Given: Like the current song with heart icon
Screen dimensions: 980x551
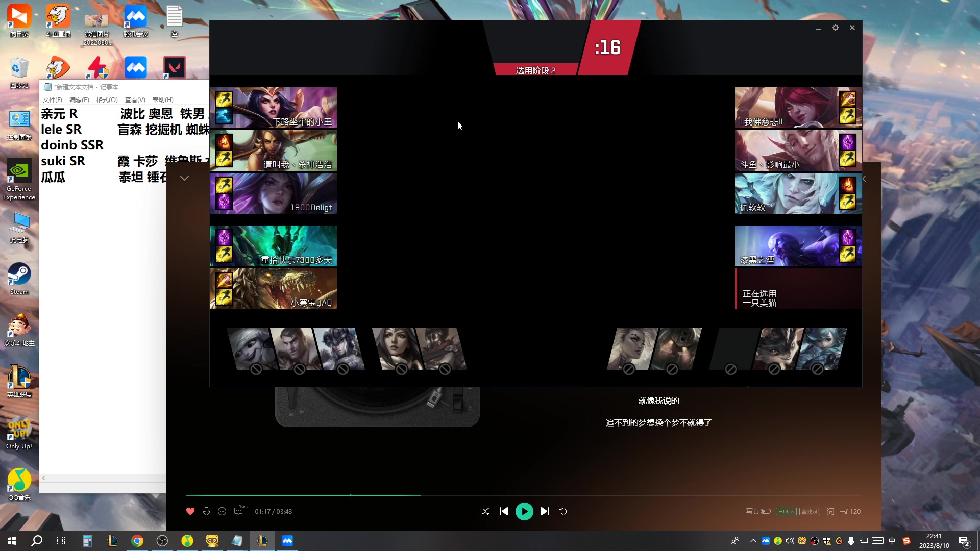Looking at the screenshot, I should [x=190, y=511].
